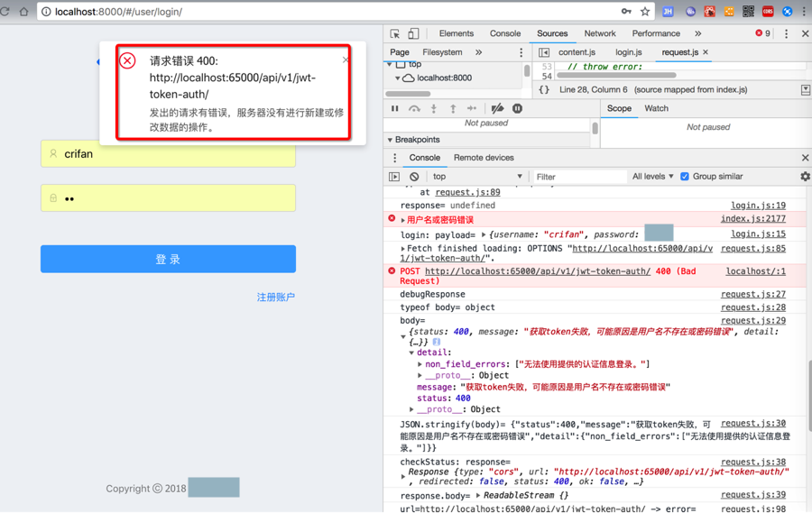Screen dimensions: 812x513
Task: Show more DevTools tabs chevron
Action: point(698,33)
